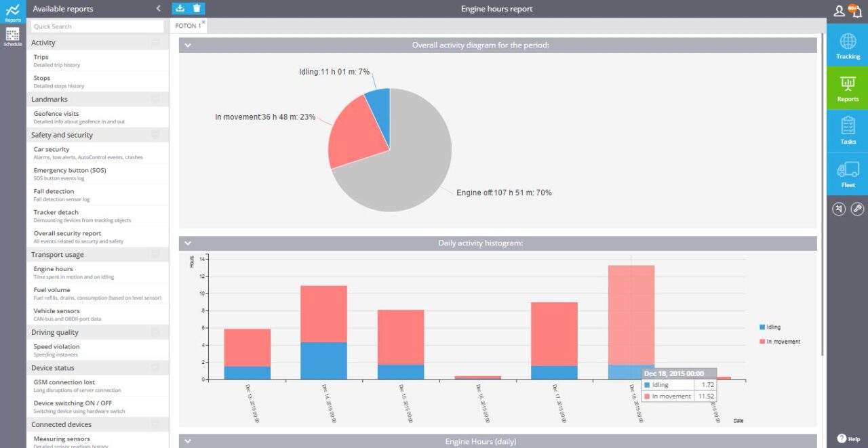This screenshot has width=868, height=448.
Task: Toggle the Transport usage category collapse box
Action: coord(155,255)
